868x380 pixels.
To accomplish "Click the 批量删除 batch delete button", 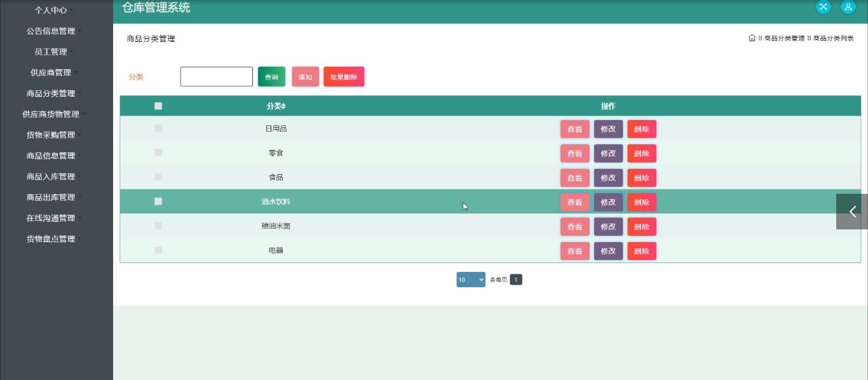I will [x=344, y=77].
